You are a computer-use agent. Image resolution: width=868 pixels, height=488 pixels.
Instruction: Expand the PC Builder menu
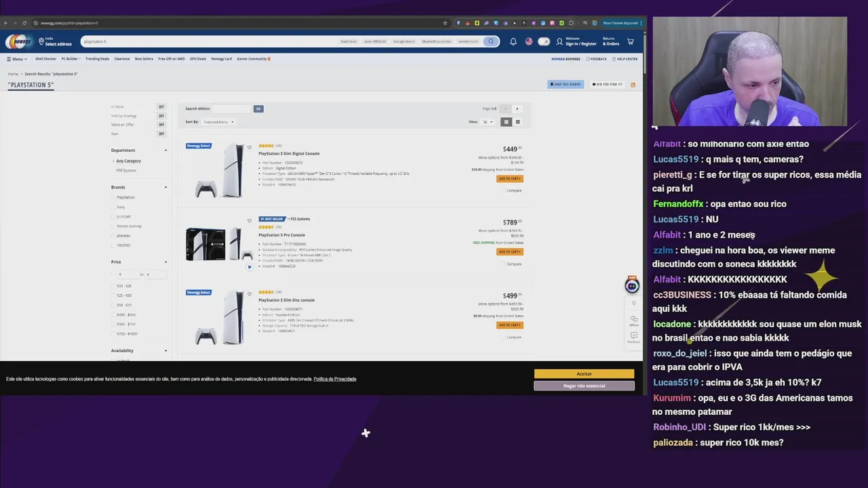pyautogui.click(x=70, y=59)
